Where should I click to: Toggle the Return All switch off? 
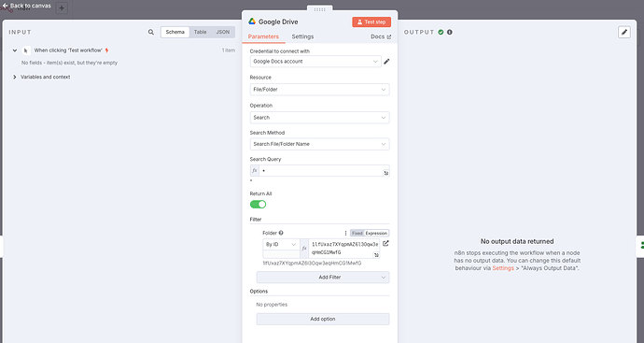point(258,205)
